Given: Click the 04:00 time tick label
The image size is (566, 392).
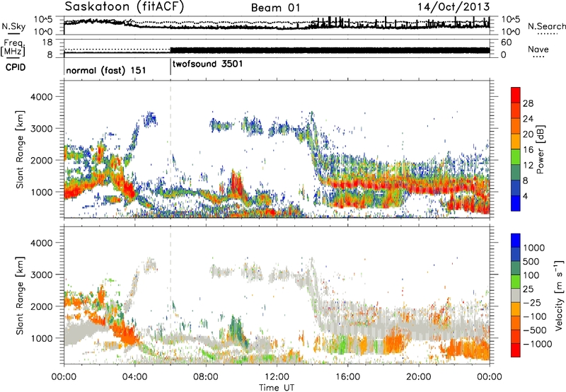Looking at the screenshot, I should tap(135, 377).
